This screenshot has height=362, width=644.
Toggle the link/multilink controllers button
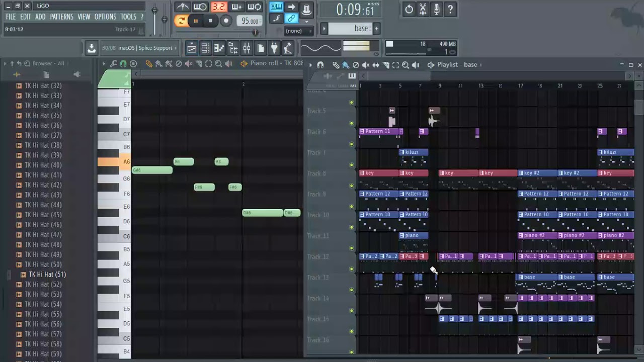click(x=291, y=19)
